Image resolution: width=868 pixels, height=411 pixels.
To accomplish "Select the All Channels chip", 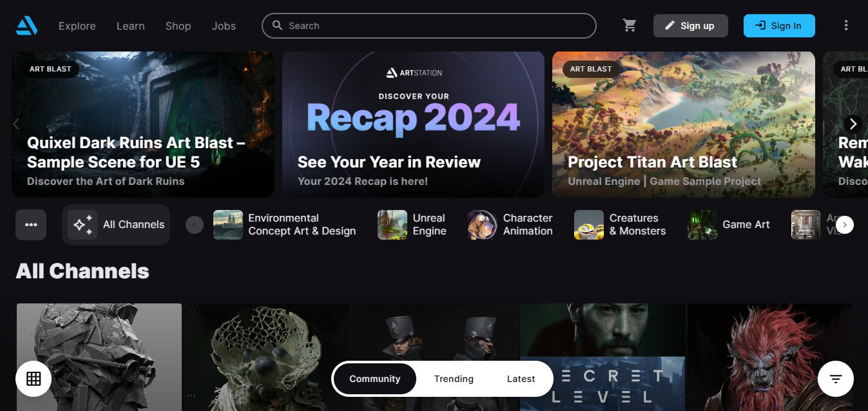I will point(116,225).
